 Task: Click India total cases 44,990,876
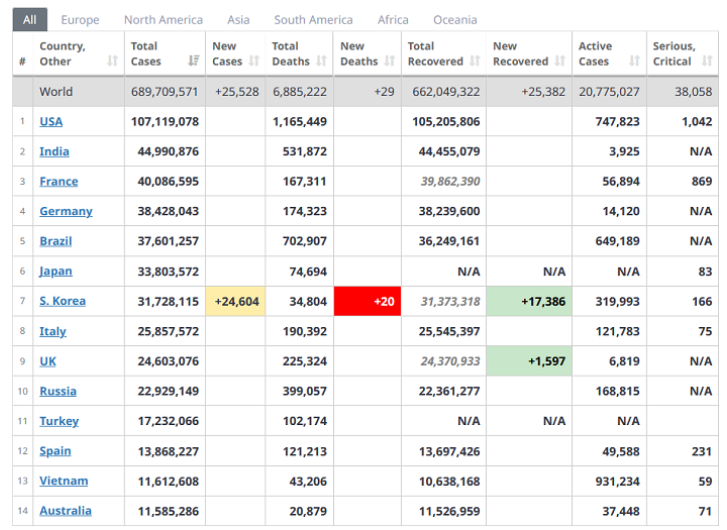(x=168, y=152)
